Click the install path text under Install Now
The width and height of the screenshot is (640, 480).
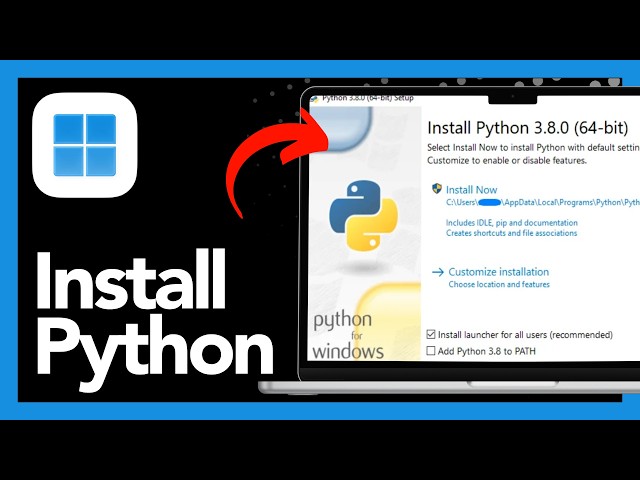point(542,202)
